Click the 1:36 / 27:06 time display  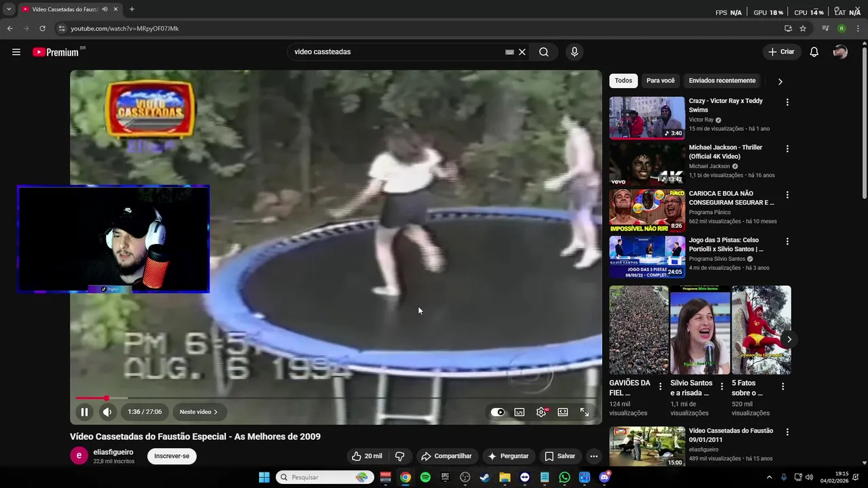click(x=144, y=412)
